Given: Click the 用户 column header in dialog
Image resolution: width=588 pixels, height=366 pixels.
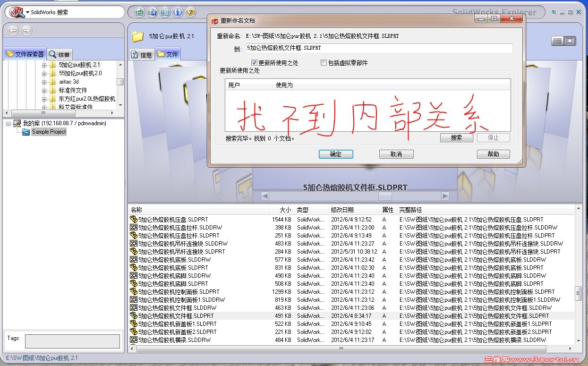Looking at the screenshot, I should point(249,85).
